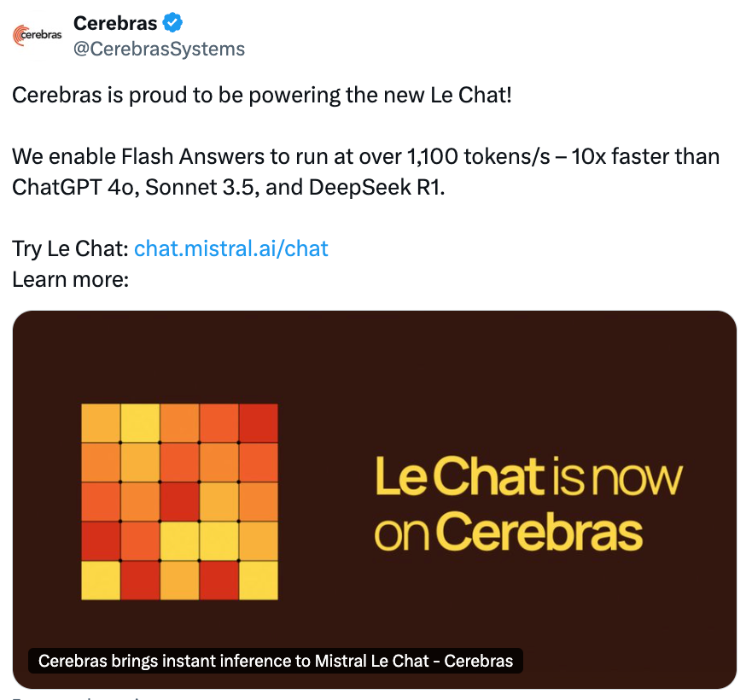The image size is (746, 700).
Task: Click the '1,100 tokens/s' text in tweet
Action: point(478,157)
